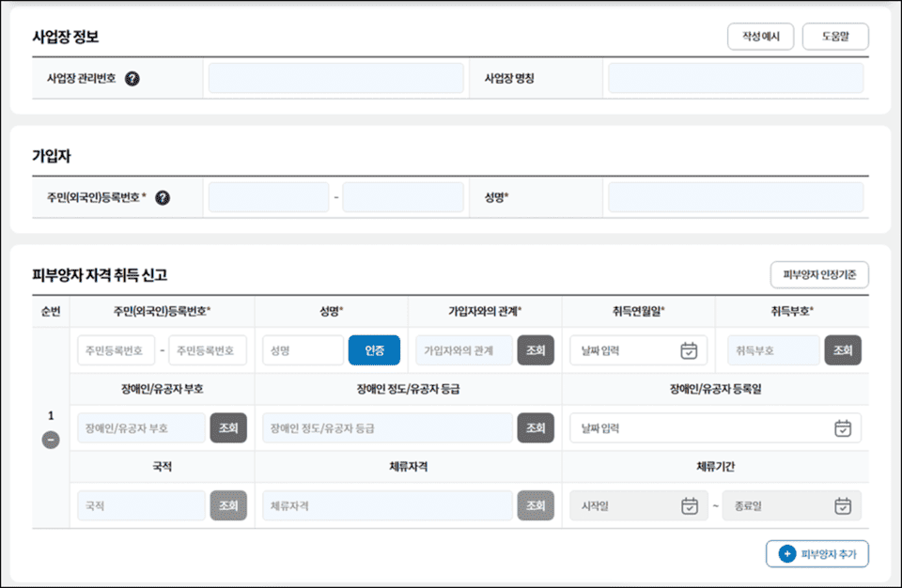The image size is (902, 588).
Task: Focus first part of 가입자 주민등록번호
Action: coord(269,198)
